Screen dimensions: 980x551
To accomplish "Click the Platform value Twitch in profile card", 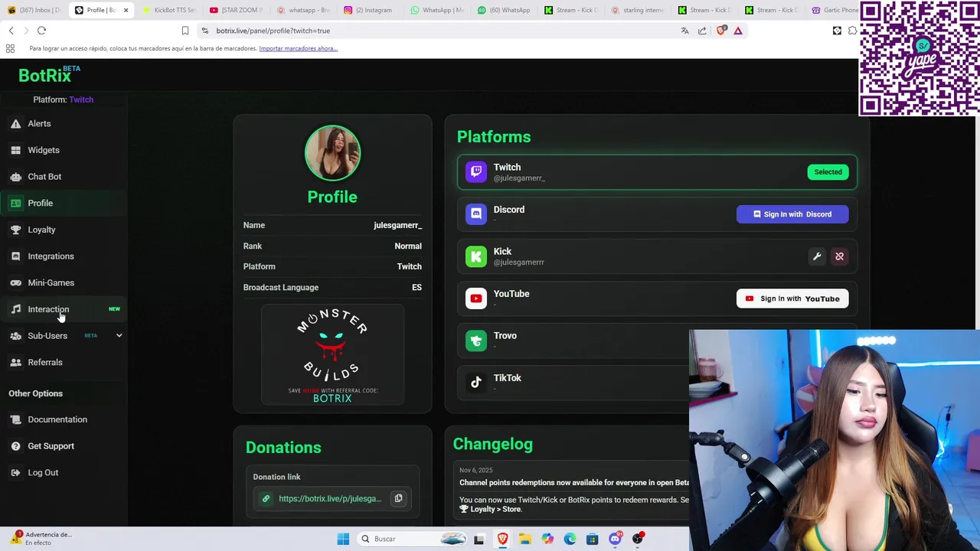I will click(409, 266).
